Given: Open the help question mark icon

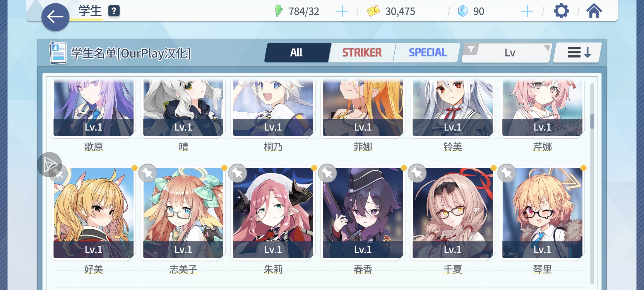Looking at the screenshot, I should (114, 11).
